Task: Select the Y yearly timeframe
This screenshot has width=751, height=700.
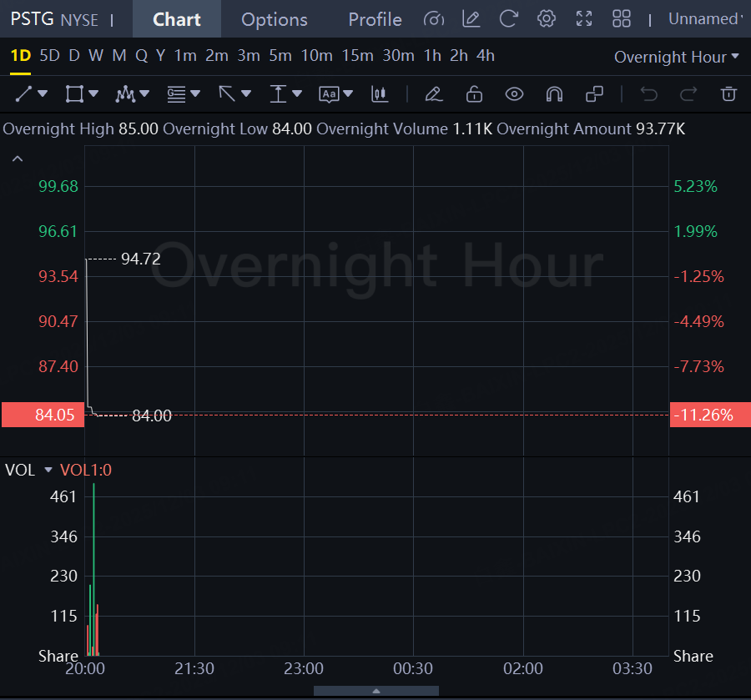Action: click(x=160, y=56)
